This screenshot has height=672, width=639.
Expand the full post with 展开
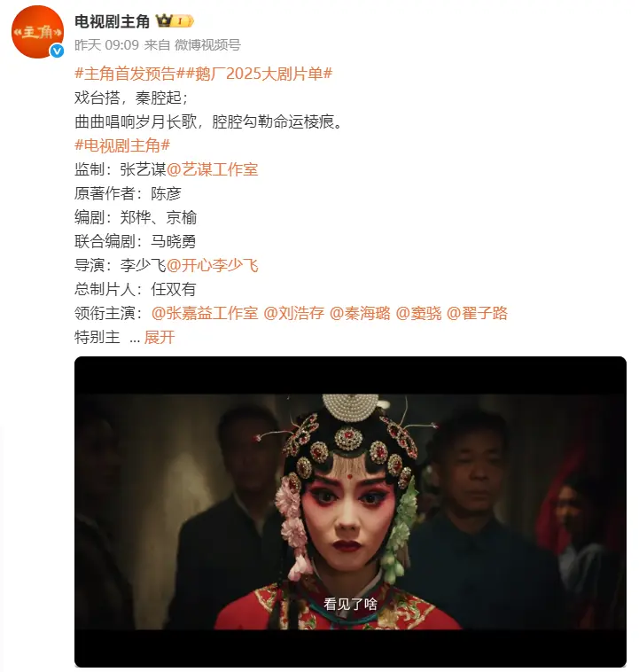[x=160, y=337]
